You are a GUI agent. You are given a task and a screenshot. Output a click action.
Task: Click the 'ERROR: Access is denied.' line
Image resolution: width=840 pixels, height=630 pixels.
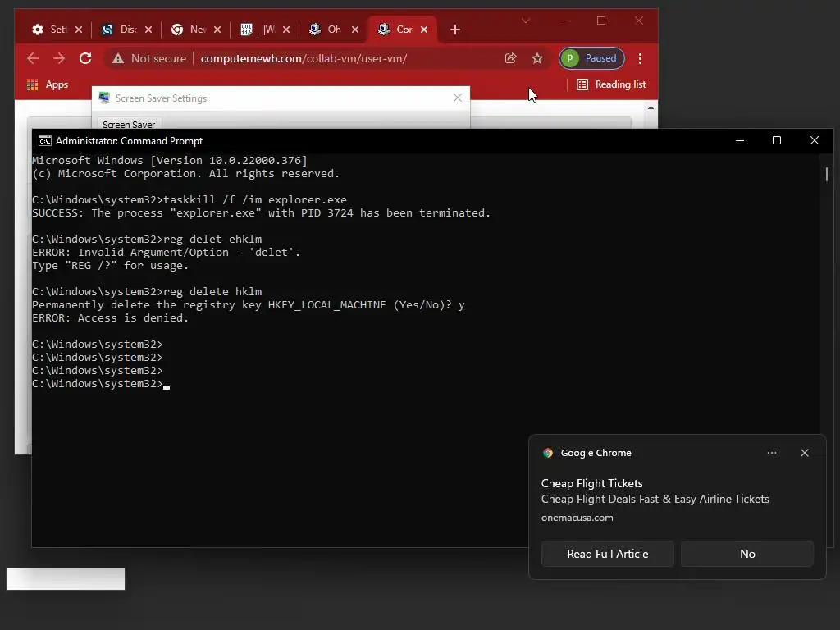[111, 317]
